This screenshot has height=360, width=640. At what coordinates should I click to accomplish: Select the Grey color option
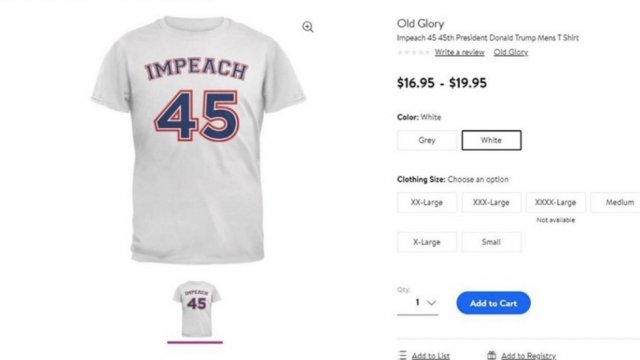(x=427, y=140)
